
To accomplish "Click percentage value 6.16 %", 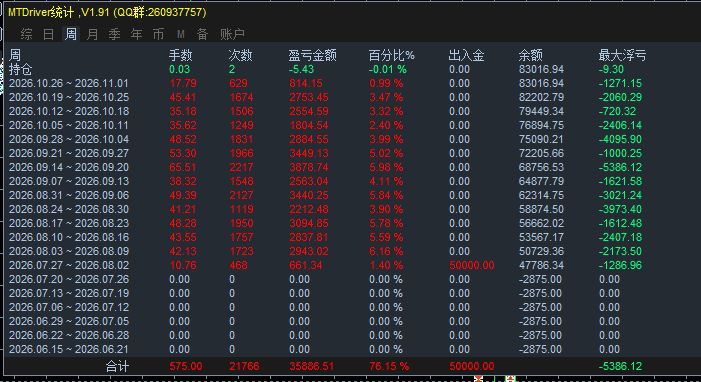I will click(386, 251).
